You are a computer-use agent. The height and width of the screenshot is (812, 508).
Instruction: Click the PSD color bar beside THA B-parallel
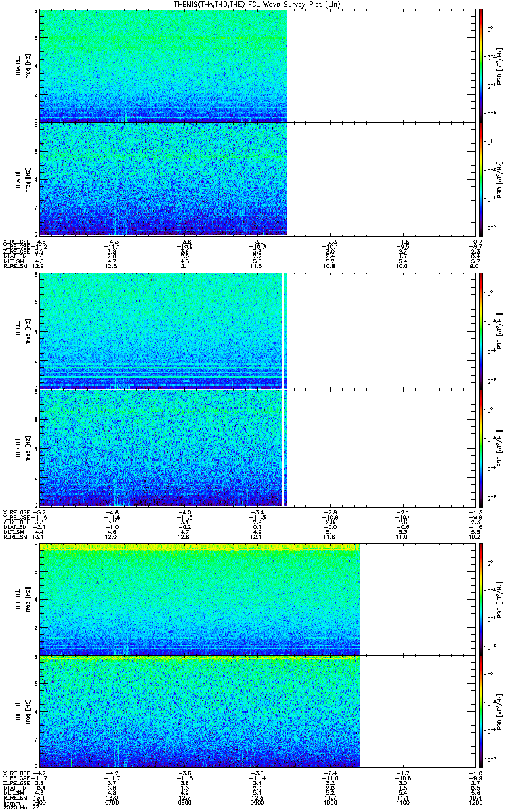point(481,179)
